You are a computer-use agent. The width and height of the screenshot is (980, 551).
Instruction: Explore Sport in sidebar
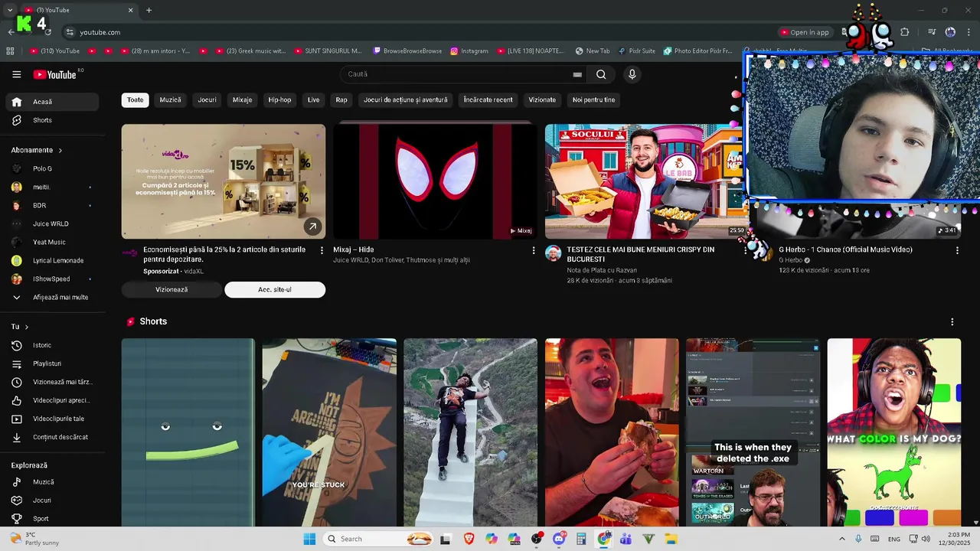tap(53, 519)
